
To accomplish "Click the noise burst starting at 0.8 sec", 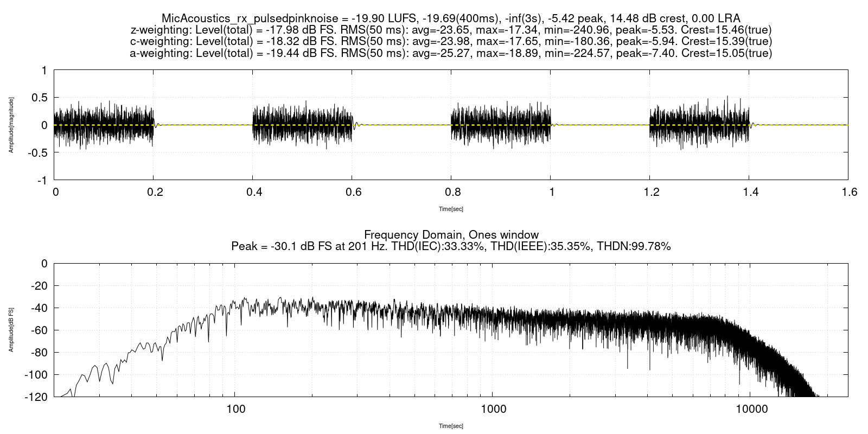I will (x=501, y=125).
